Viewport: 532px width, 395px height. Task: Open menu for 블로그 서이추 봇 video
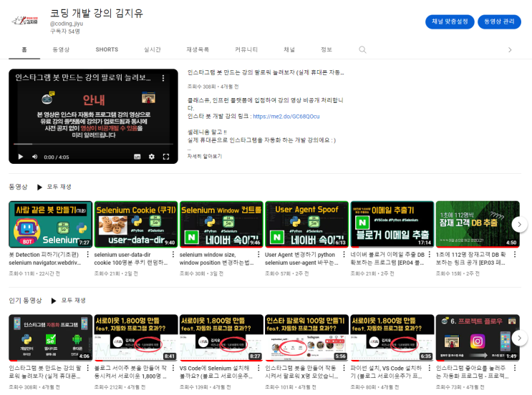pos(173,368)
